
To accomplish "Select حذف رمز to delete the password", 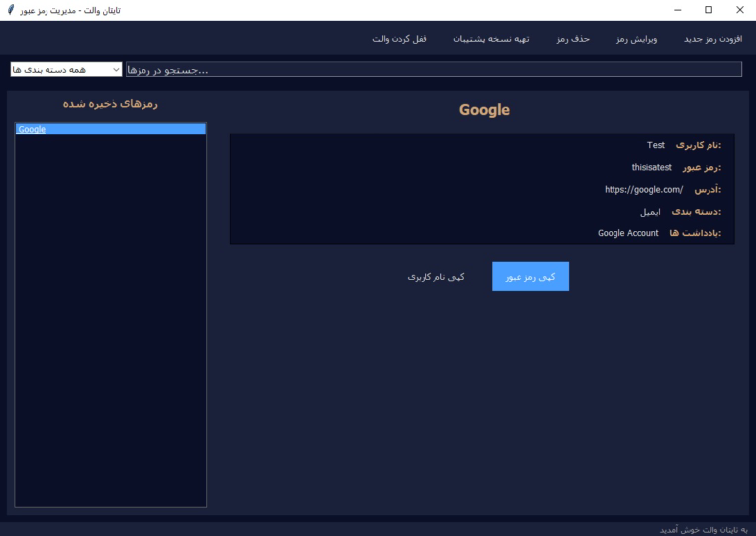I will (x=573, y=39).
